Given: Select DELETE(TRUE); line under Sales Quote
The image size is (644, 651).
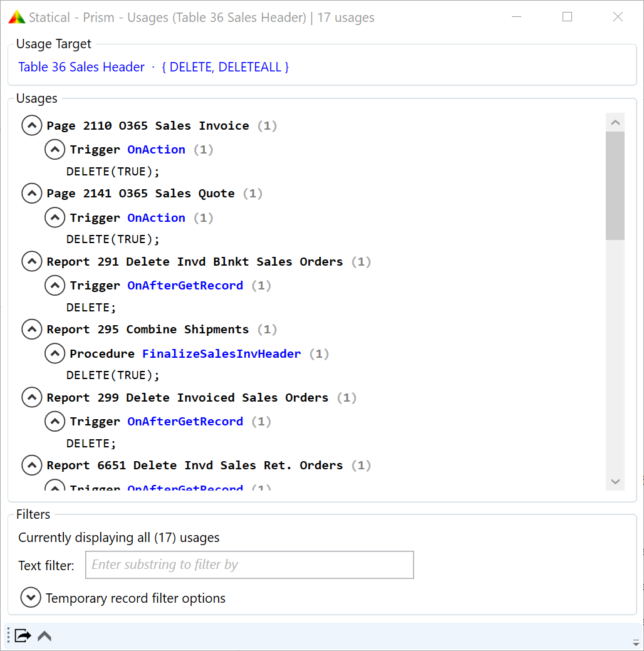Looking at the screenshot, I should tap(113, 239).
